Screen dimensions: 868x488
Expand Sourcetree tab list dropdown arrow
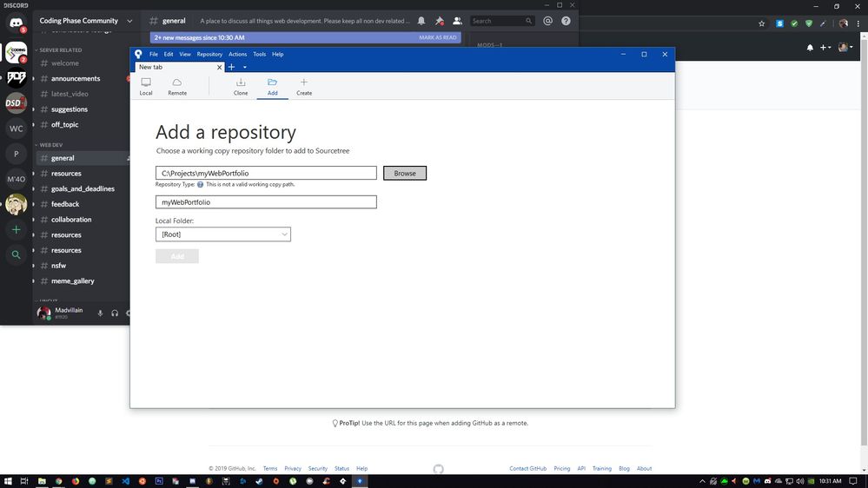(x=245, y=68)
